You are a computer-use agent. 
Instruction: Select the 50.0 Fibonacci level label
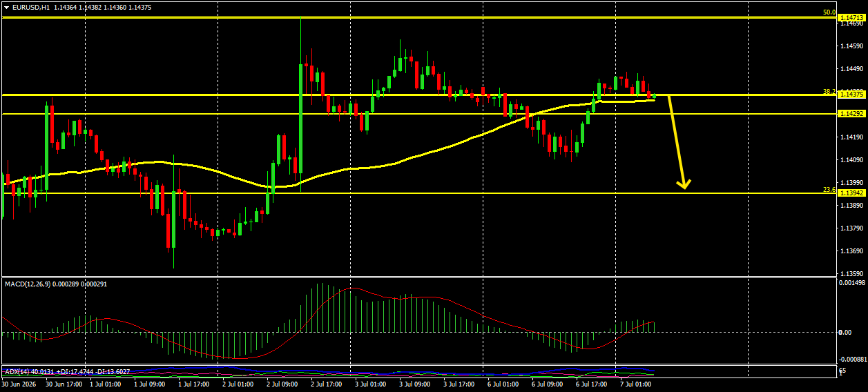[829, 12]
